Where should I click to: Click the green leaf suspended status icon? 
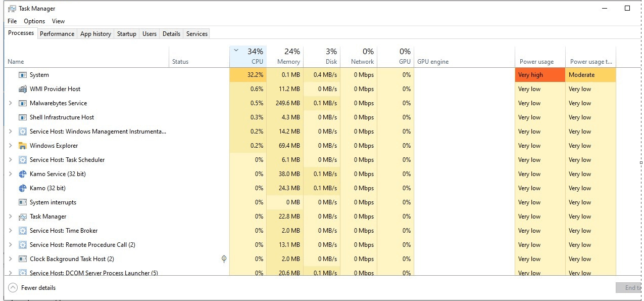click(224, 259)
